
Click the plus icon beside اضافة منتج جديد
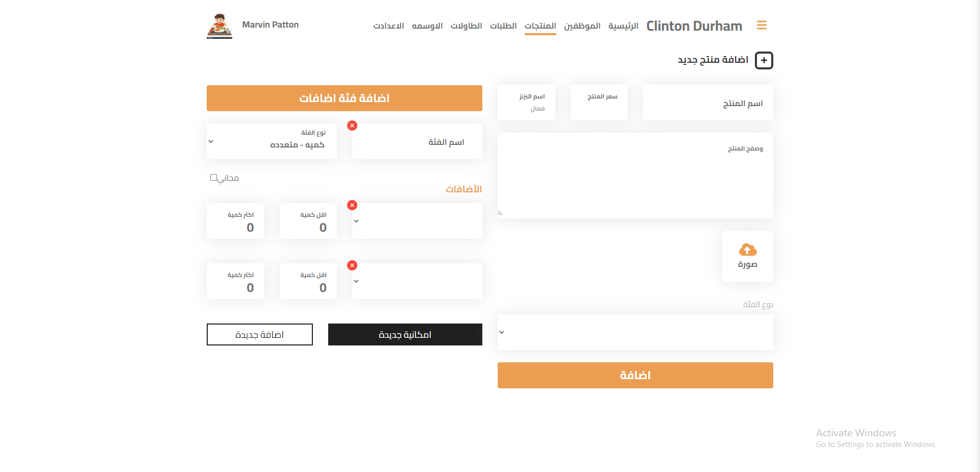[764, 60]
